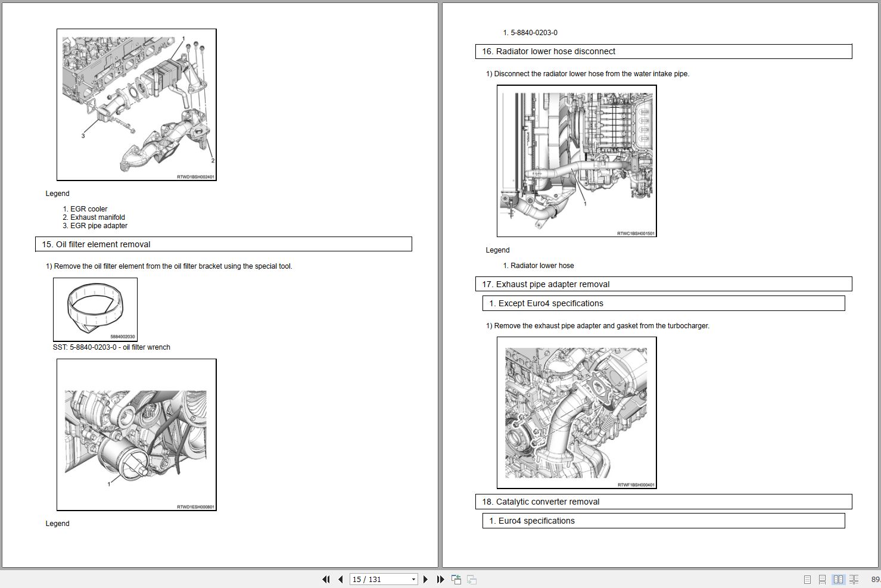The image size is (881, 588).
Task: Click the oil filter element engine diagram
Action: pos(136,435)
